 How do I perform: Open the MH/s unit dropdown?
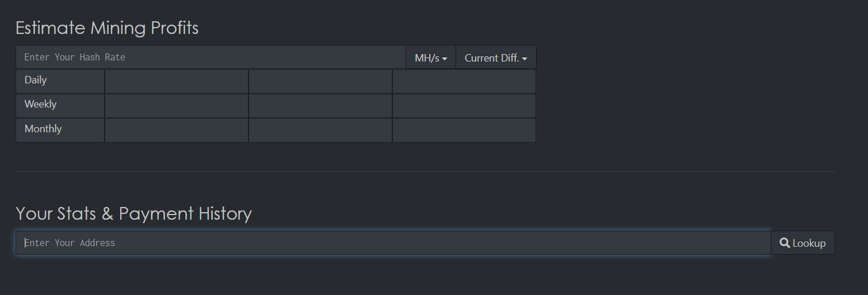click(431, 58)
